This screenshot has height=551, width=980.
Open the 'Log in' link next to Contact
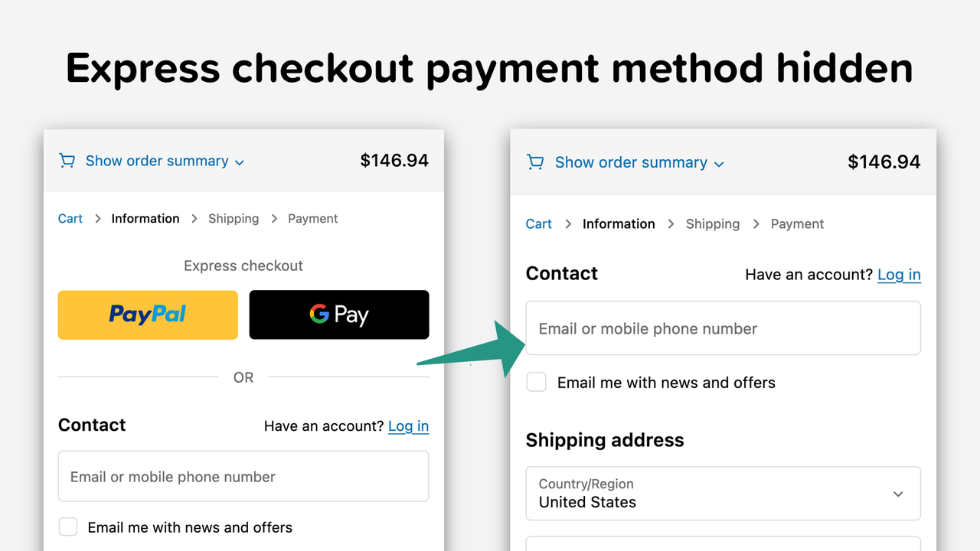[899, 274]
